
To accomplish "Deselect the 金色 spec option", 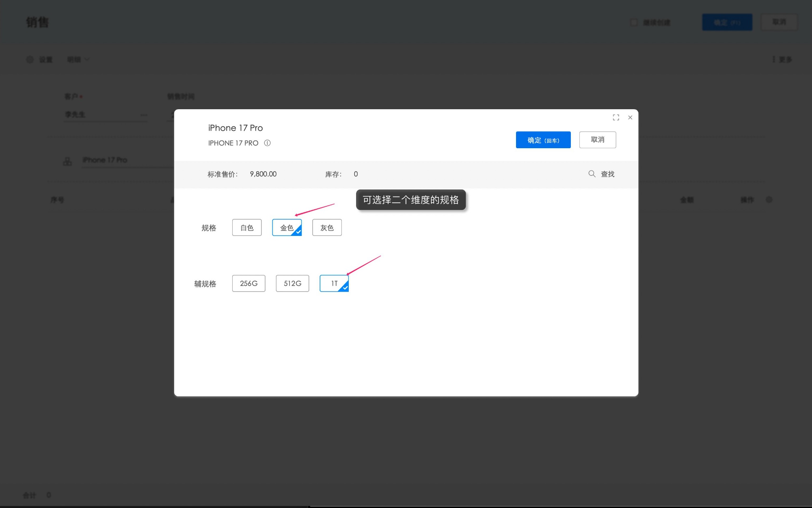I will point(287,227).
